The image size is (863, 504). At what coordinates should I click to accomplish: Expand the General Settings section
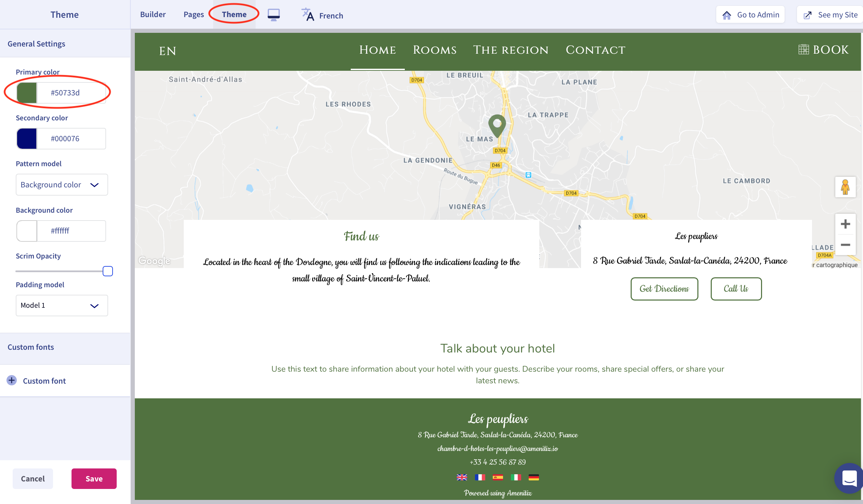point(65,44)
